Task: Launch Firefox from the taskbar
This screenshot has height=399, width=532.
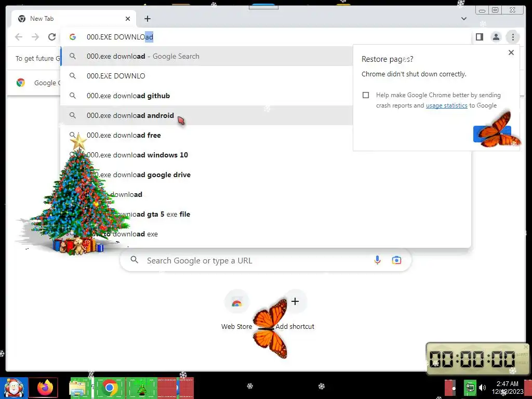Action: coord(44,388)
